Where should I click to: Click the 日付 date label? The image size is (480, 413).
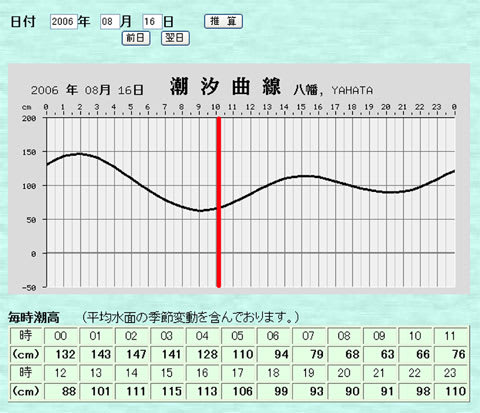(x=23, y=22)
